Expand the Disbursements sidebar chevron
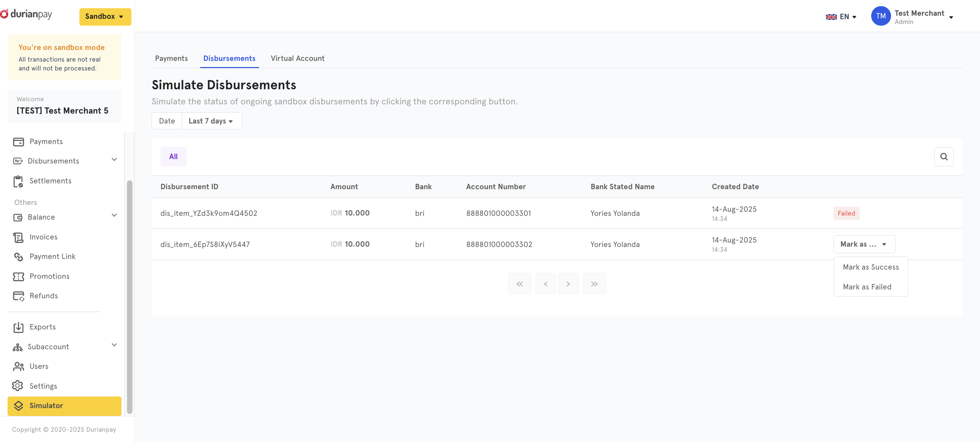This screenshot has height=442, width=980. click(114, 160)
